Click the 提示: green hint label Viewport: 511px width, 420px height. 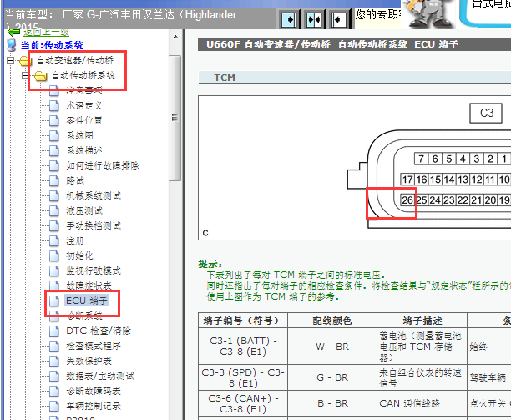210,264
